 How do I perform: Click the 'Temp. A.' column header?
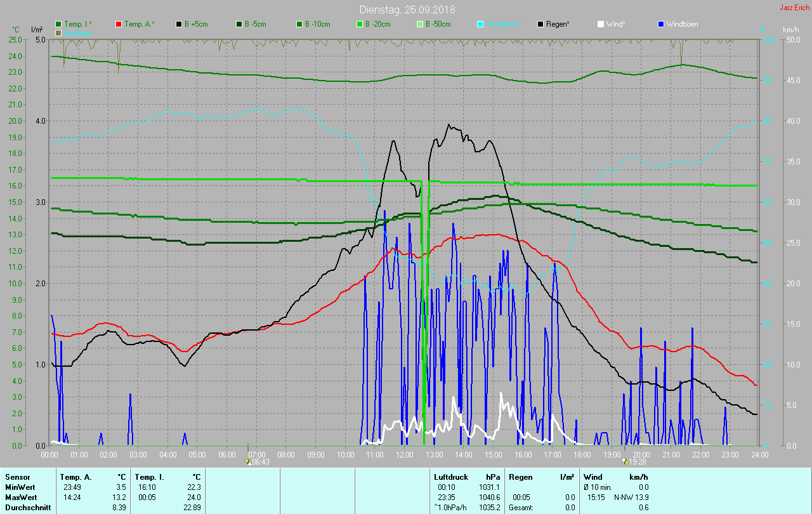(x=75, y=477)
